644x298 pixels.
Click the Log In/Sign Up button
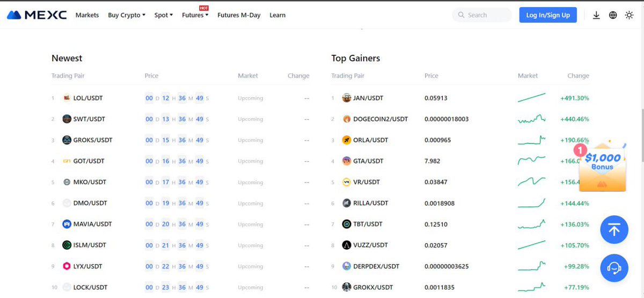pyautogui.click(x=548, y=15)
